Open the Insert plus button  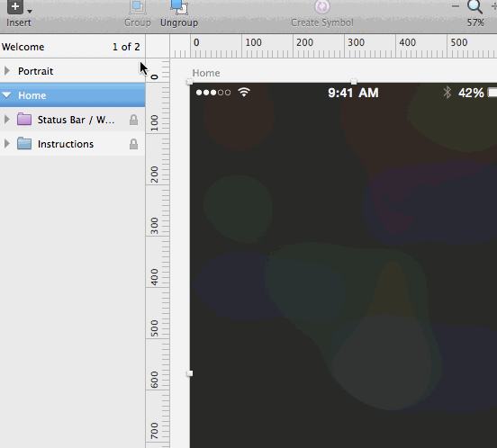tap(15, 6)
